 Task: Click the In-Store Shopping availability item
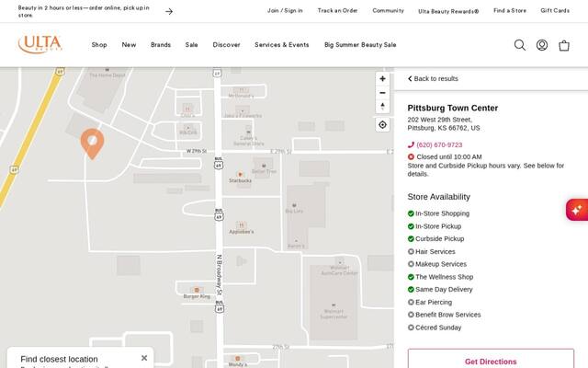[x=438, y=213]
